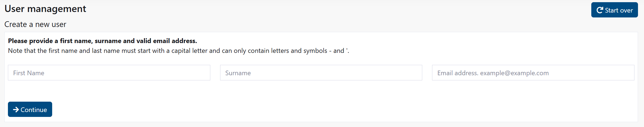Viewport: 644px width, 127px height.
Task: Click the right arrow icon beside Continue
Action: point(16,110)
